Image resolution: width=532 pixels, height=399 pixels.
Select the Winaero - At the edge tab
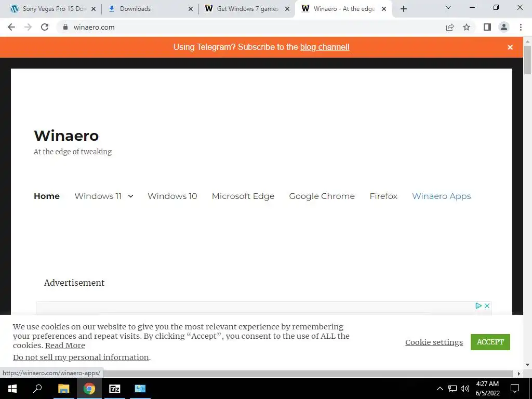click(344, 9)
